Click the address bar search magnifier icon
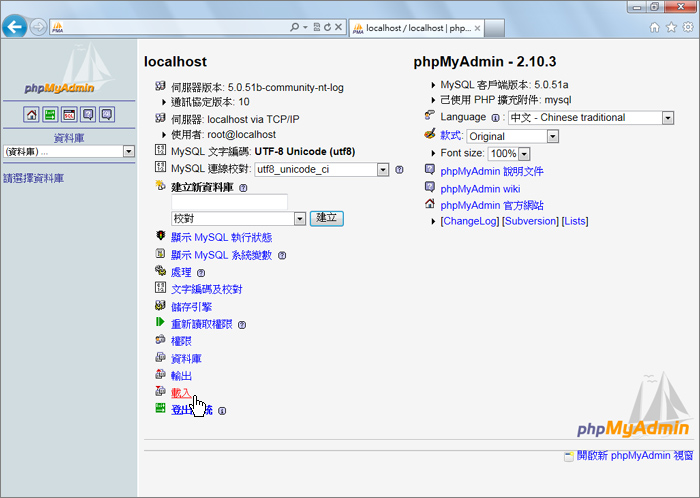Viewport: 700px width, 498px height. point(294,27)
